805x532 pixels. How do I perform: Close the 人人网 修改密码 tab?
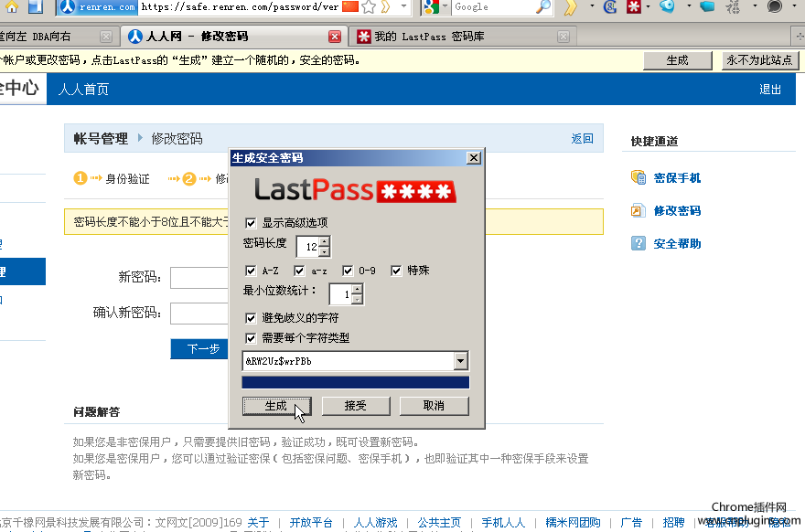click(x=335, y=37)
